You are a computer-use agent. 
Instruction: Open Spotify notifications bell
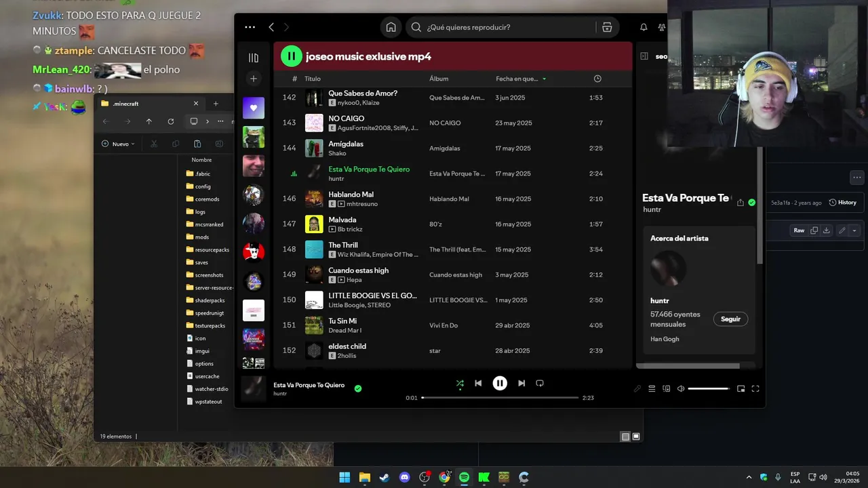(644, 27)
